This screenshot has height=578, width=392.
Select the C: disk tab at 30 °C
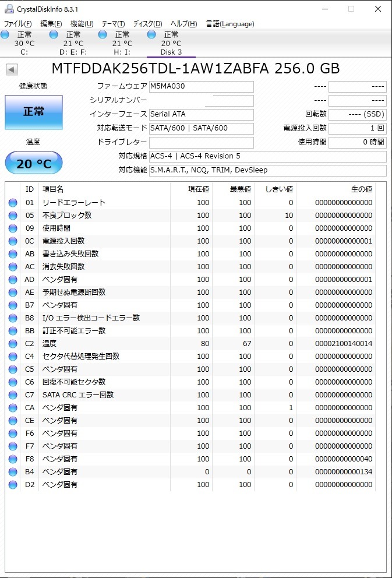pos(24,43)
